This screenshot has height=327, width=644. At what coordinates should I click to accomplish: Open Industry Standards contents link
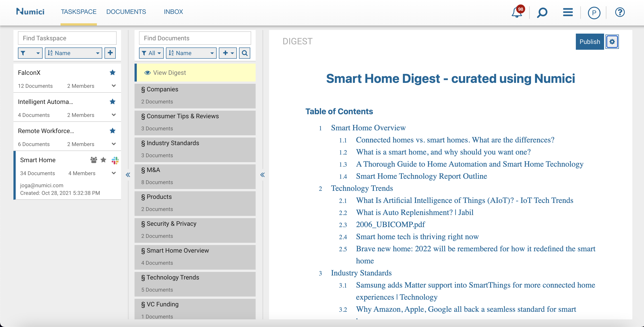pyautogui.click(x=361, y=273)
